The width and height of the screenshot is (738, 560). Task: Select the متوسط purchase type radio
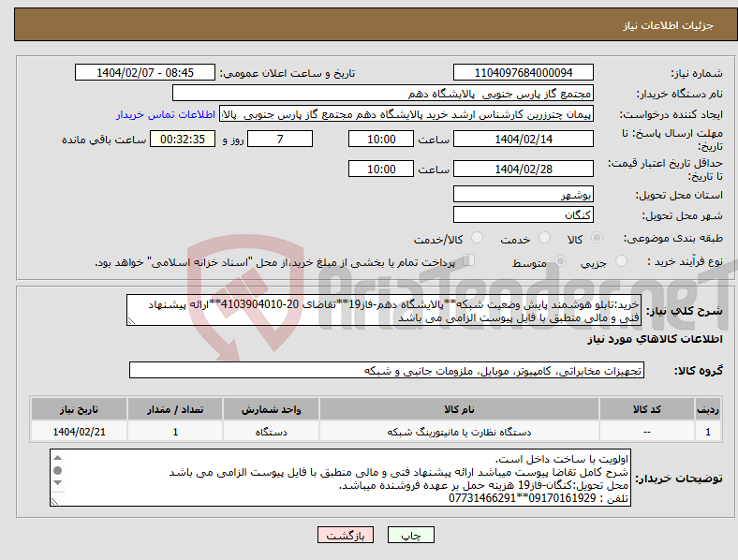click(560, 260)
